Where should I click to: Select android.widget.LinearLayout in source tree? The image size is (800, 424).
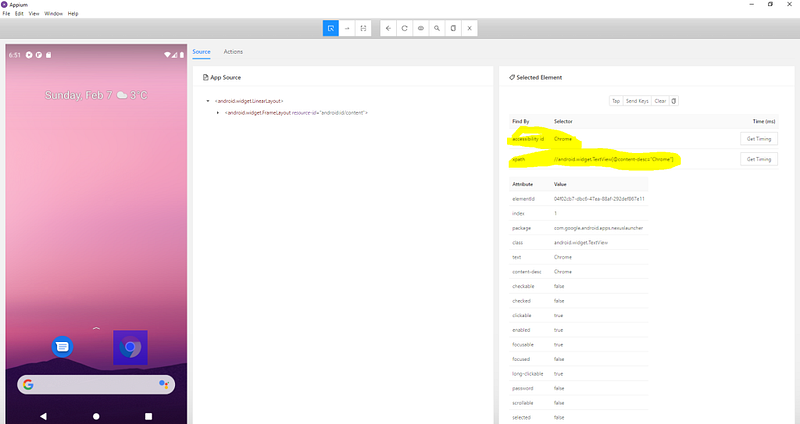(x=249, y=101)
